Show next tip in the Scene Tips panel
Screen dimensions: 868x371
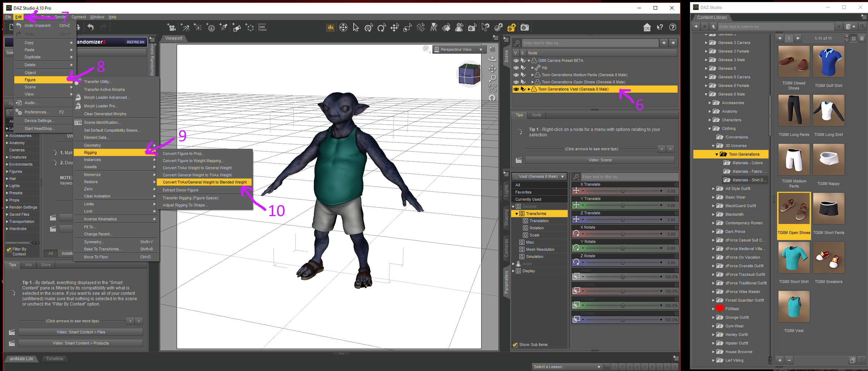(x=670, y=149)
